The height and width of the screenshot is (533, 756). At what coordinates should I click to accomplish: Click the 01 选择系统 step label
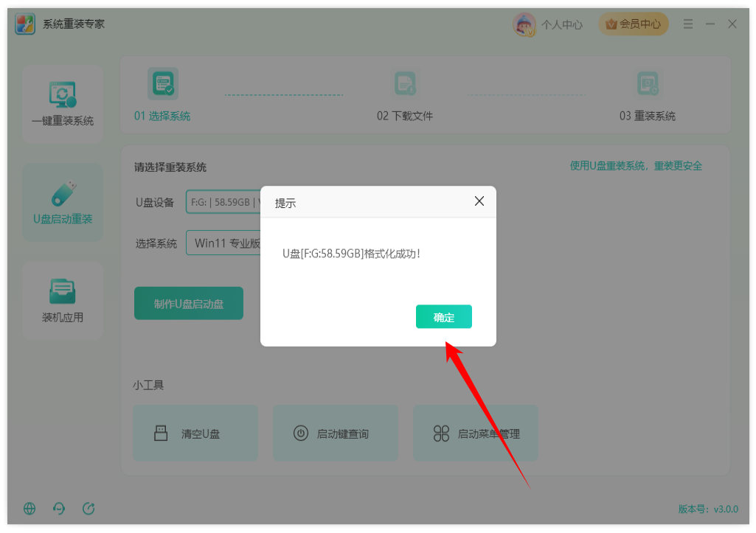click(x=162, y=116)
